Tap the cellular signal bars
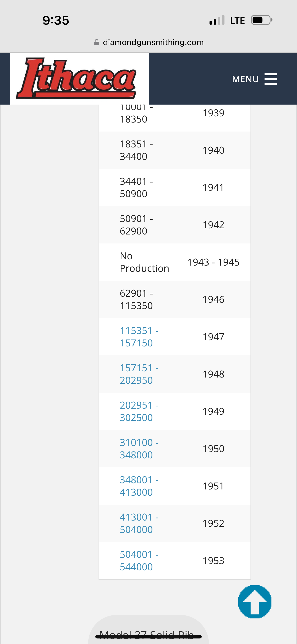 [x=217, y=20]
